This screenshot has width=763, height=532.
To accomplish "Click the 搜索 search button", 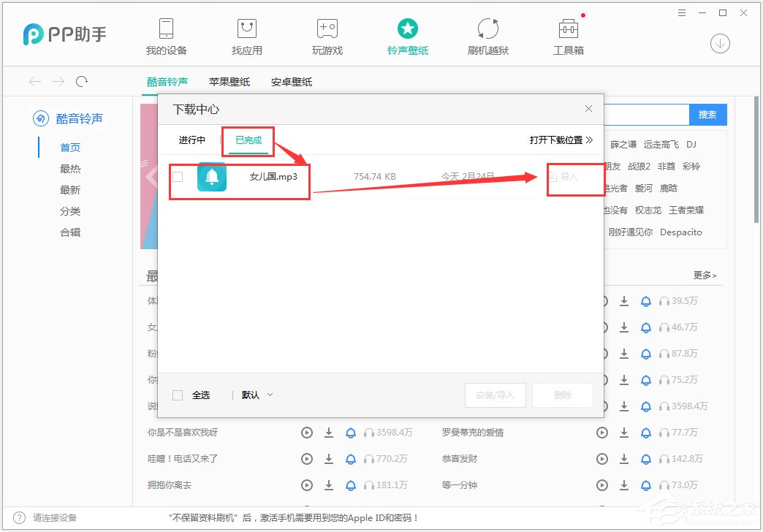I will pos(707,115).
